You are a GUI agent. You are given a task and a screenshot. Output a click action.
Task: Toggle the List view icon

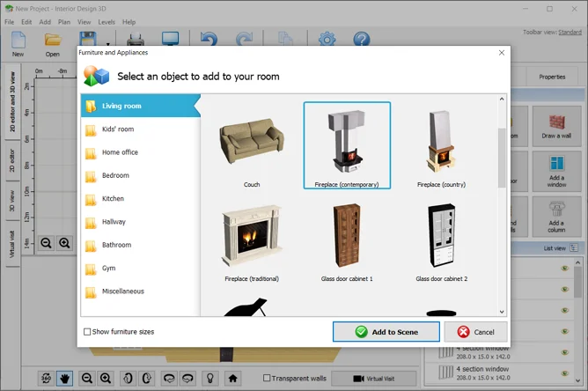(574, 248)
